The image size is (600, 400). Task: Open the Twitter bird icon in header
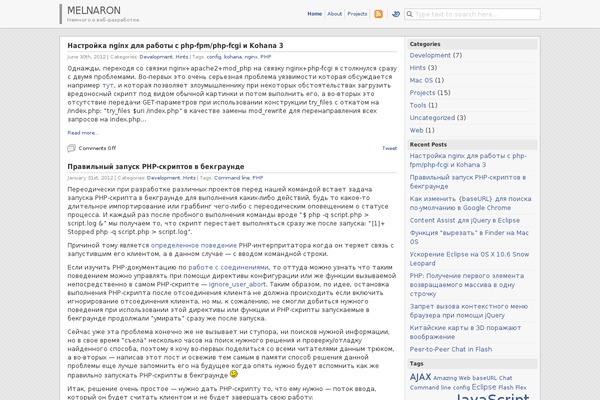point(396,14)
